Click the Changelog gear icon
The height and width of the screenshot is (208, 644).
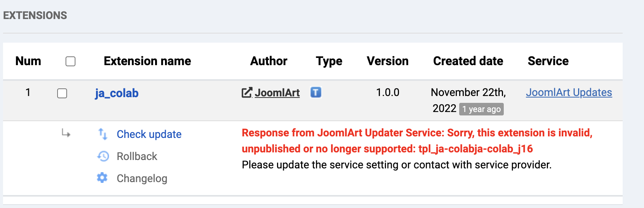tap(102, 178)
